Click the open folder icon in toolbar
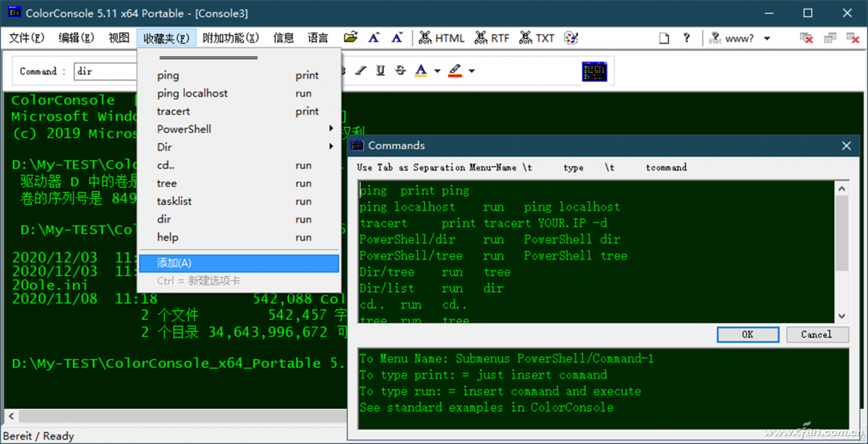The height and width of the screenshot is (444, 868). [x=351, y=38]
